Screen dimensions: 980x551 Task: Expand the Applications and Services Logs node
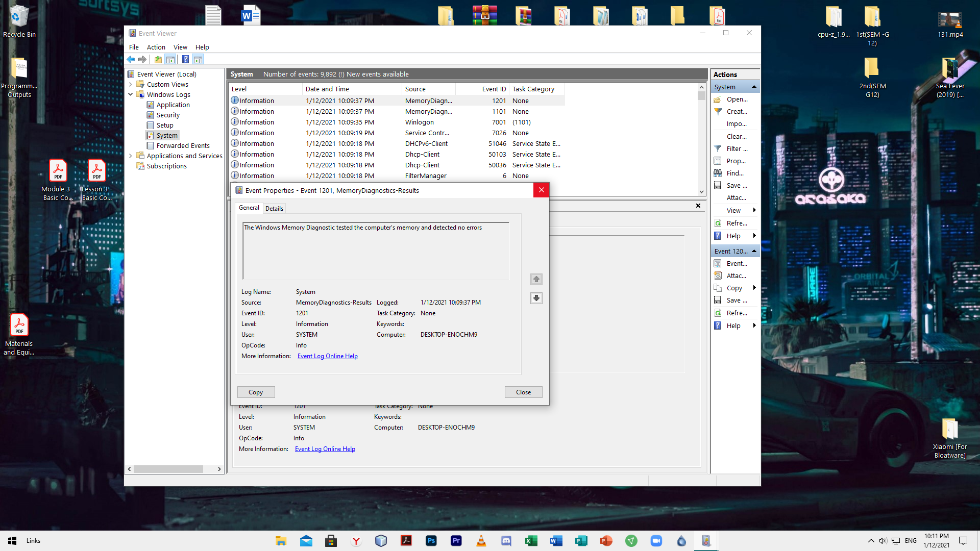tap(131, 156)
